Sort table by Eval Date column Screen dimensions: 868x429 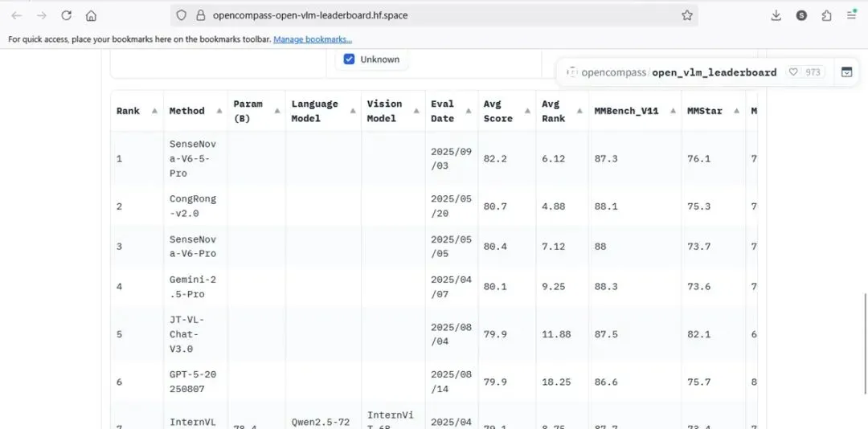coord(470,111)
